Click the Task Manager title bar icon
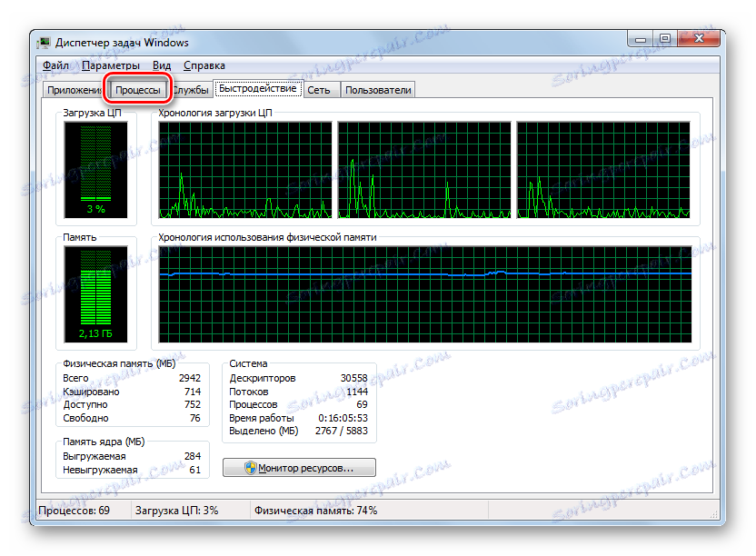Screen dimensions: 756x556 [x=45, y=43]
